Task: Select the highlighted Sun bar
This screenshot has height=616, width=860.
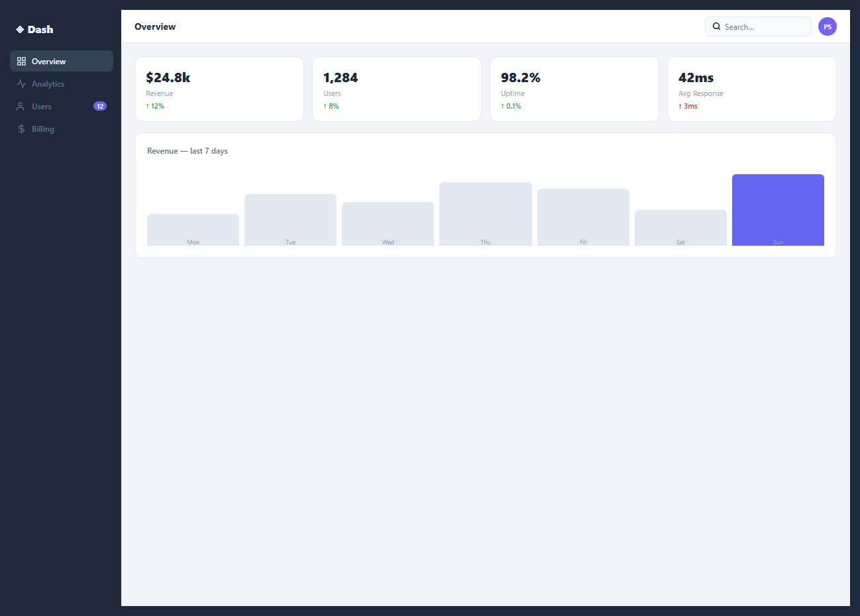Action: (x=778, y=210)
